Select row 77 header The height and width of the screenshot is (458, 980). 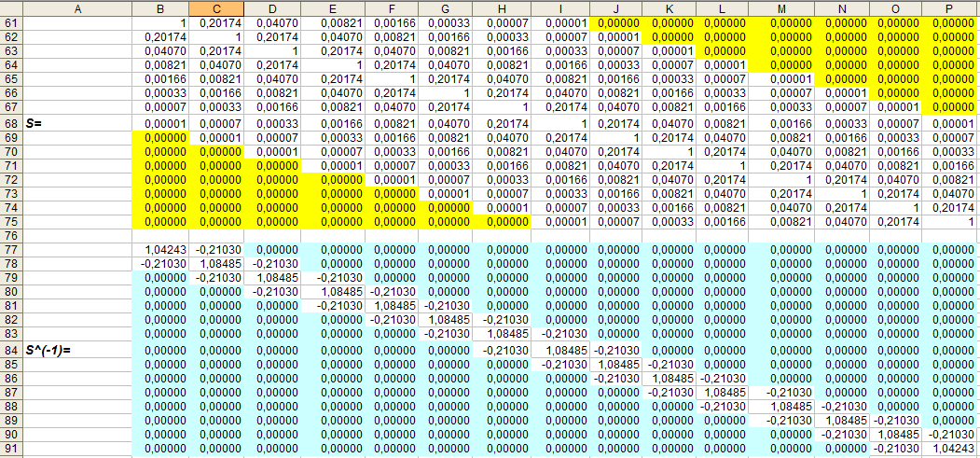(x=12, y=250)
